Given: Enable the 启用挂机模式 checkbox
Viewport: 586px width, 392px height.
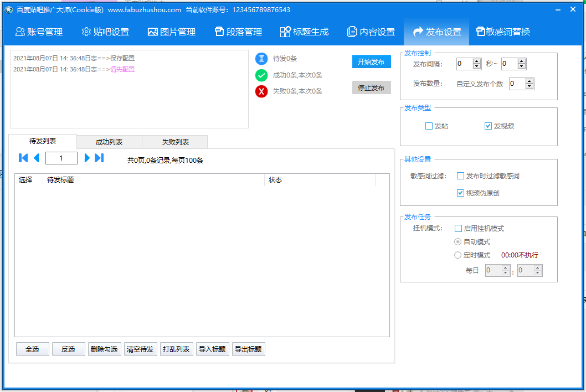Looking at the screenshot, I should [458, 228].
